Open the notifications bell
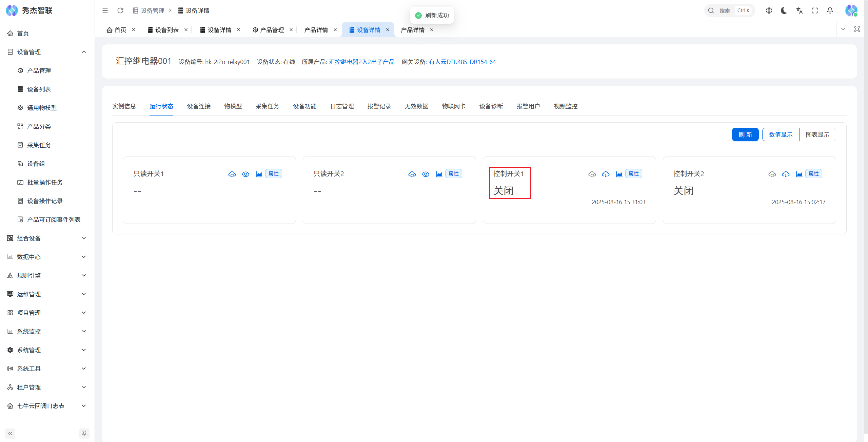The image size is (868, 442). pos(830,10)
